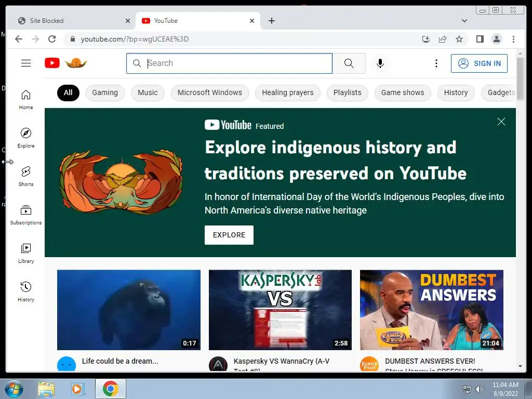Click the SIGN IN button

click(x=479, y=63)
